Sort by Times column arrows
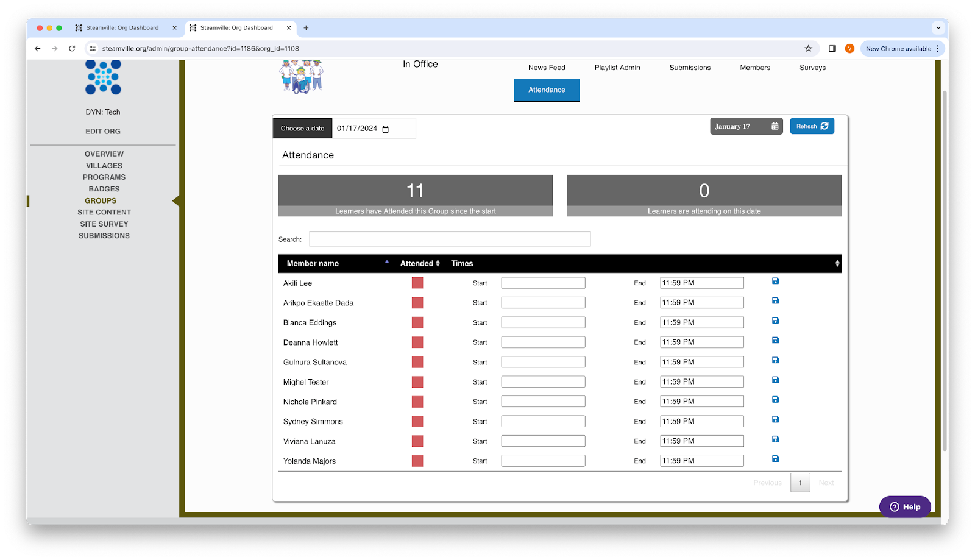This screenshot has height=560, width=975. [x=837, y=263]
